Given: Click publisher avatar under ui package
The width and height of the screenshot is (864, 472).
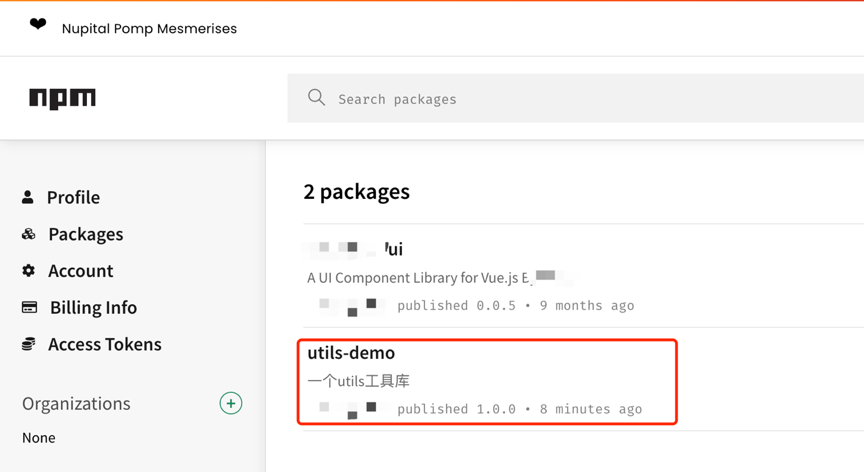Looking at the screenshot, I should point(348,305).
